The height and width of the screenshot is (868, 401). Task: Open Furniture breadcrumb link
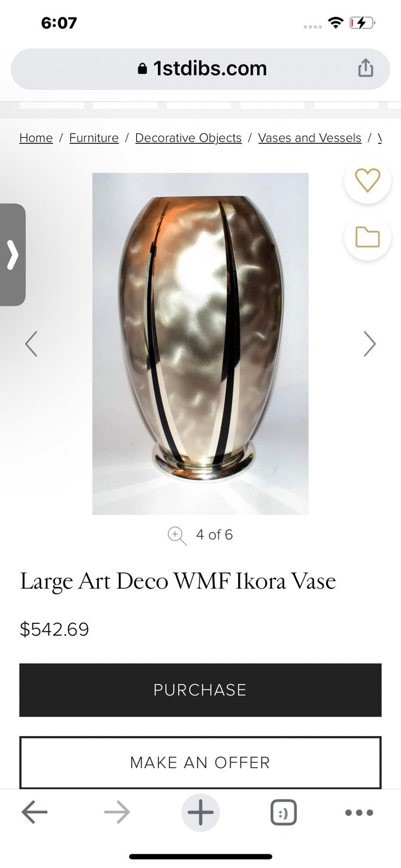pyautogui.click(x=94, y=138)
